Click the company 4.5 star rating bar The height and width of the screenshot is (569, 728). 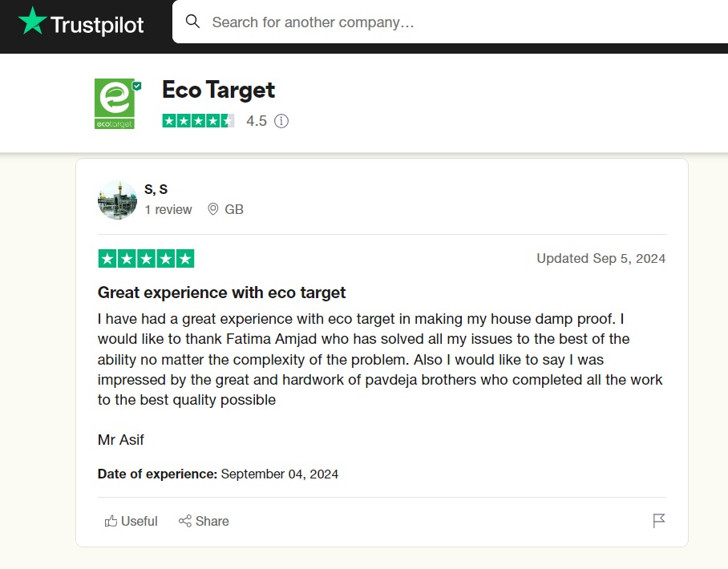198,121
